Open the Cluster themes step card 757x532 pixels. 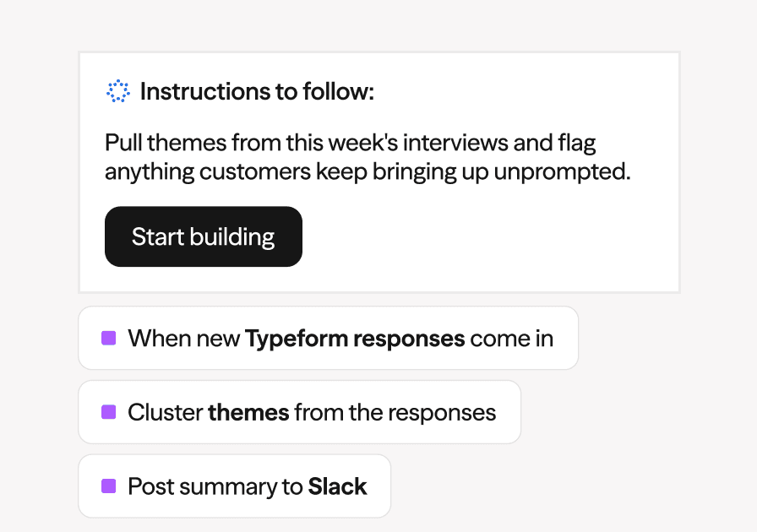pos(299,412)
